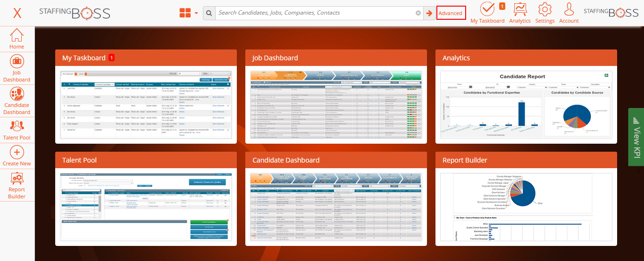Open Account icon in top bar

[x=569, y=13]
